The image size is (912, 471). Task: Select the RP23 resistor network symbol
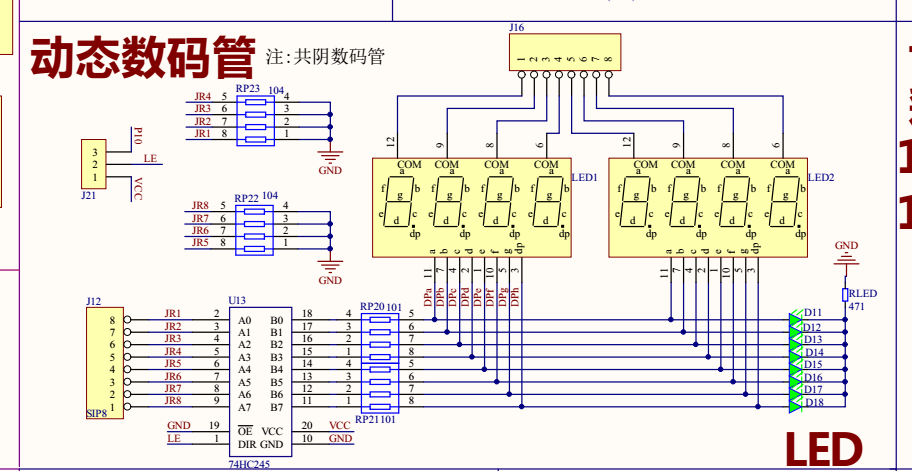(x=255, y=121)
